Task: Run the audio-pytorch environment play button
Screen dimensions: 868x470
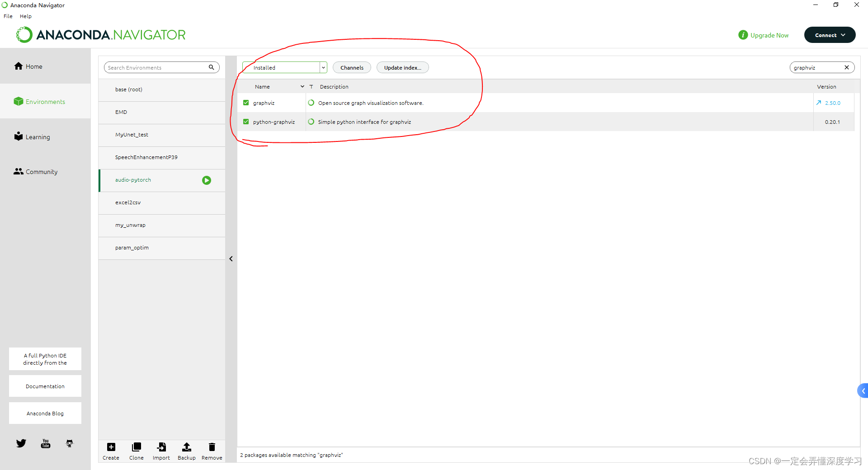Action: [207, 180]
